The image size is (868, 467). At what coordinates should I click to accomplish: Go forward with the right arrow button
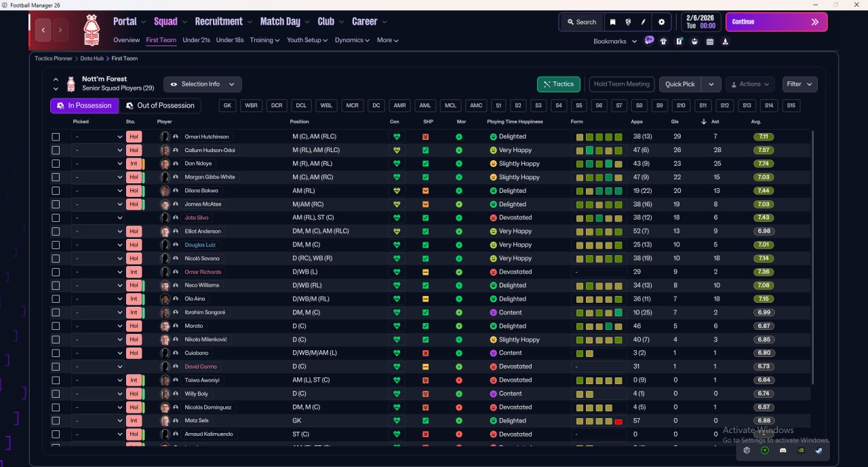(60, 30)
